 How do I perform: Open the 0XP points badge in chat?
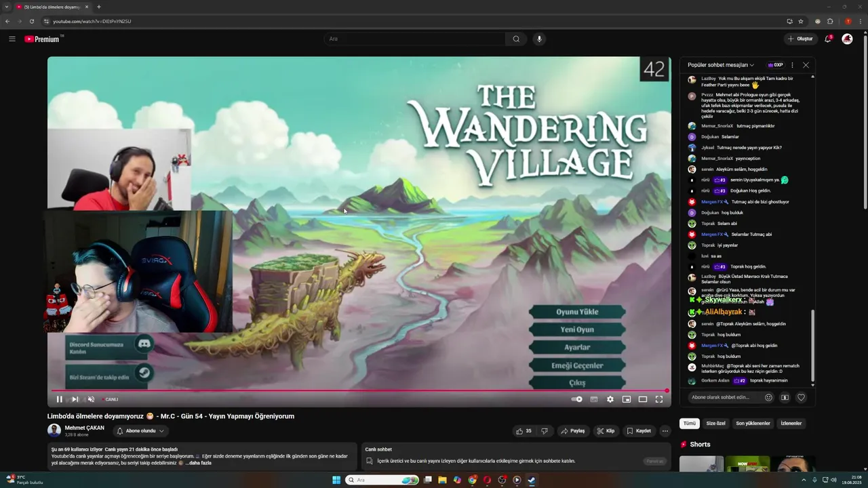pos(775,65)
